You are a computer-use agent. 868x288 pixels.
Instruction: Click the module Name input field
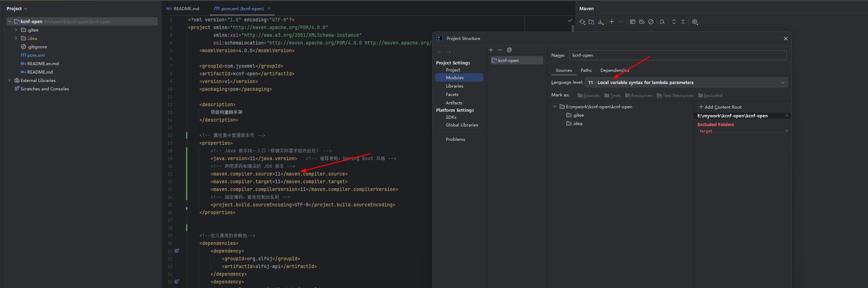[677, 55]
